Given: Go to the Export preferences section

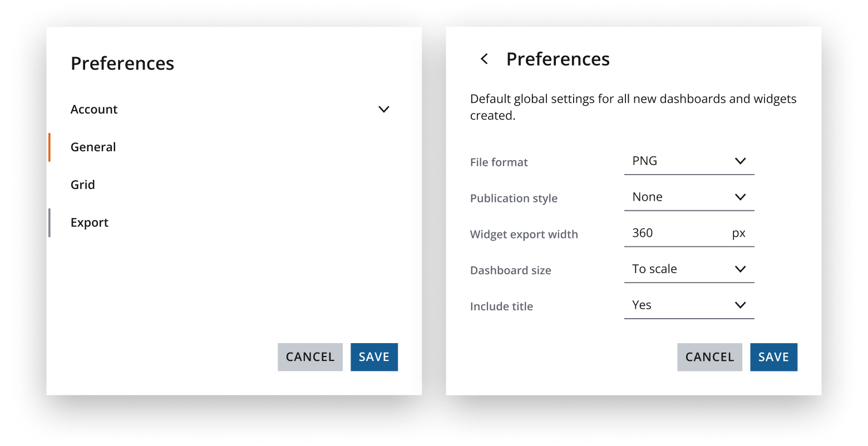Looking at the screenshot, I should tap(90, 222).
